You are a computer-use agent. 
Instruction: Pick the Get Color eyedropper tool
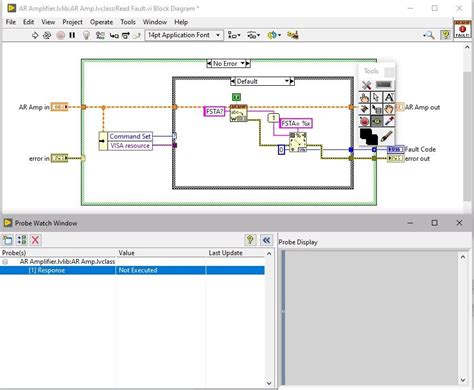(x=389, y=121)
